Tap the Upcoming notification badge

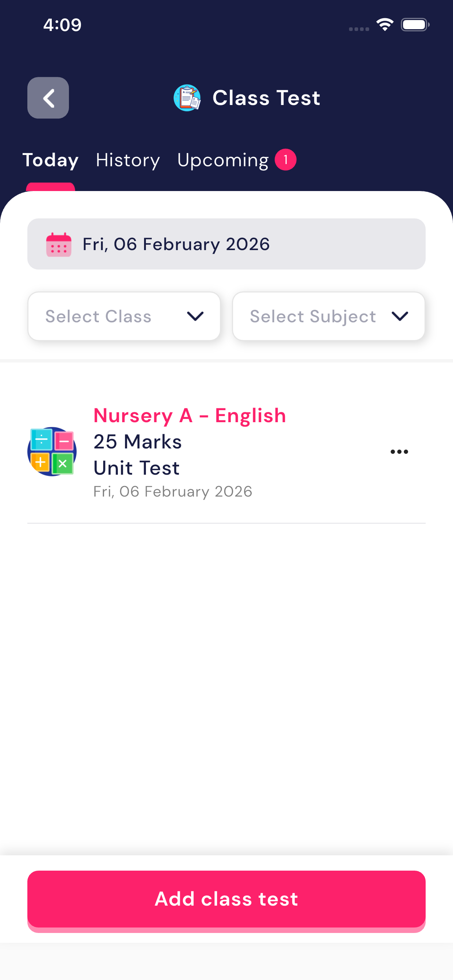(286, 160)
